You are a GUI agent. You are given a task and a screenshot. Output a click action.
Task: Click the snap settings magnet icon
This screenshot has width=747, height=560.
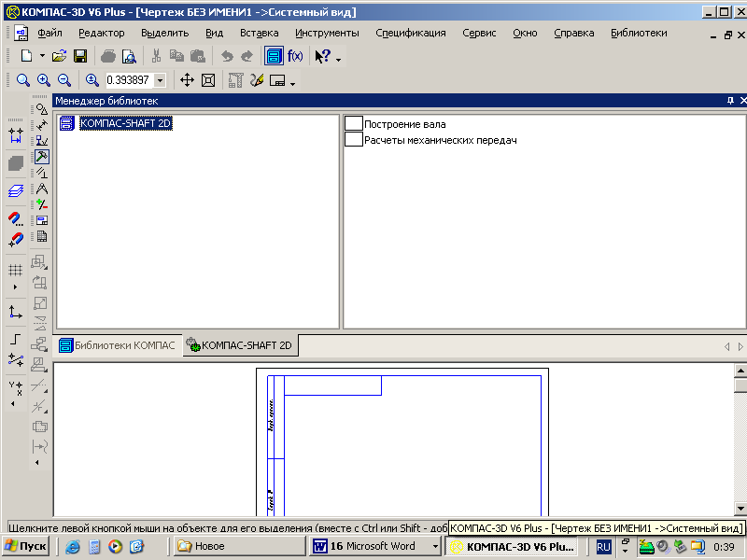(x=16, y=219)
